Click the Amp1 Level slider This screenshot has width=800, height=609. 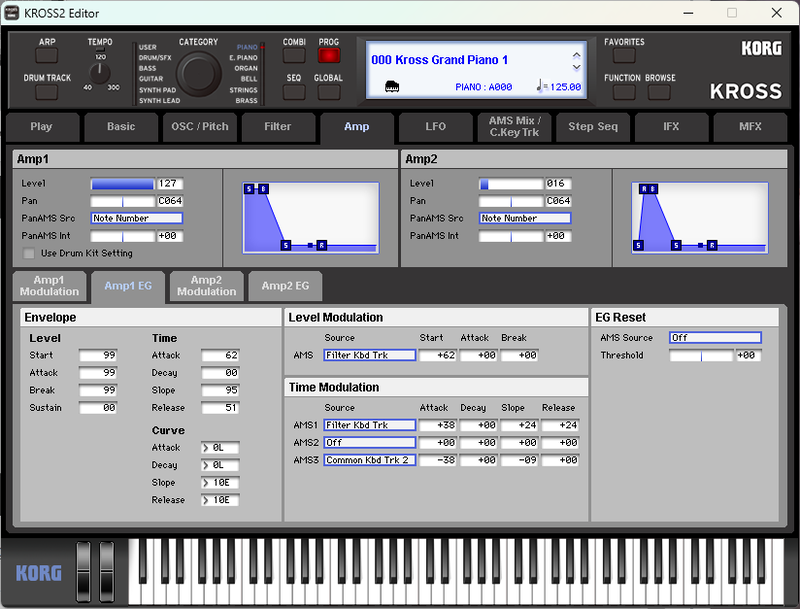tap(122, 184)
